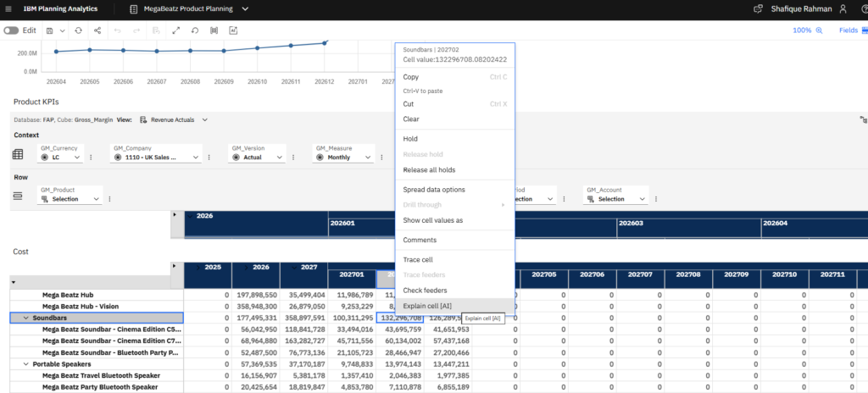Open the GM_Currency LC dropdown
868x393 pixels.
coord(77,157)
